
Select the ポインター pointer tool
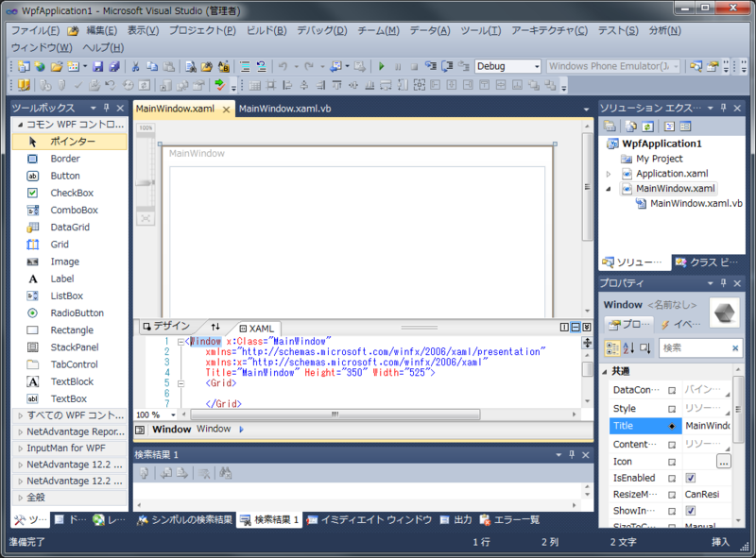(70, 142)
